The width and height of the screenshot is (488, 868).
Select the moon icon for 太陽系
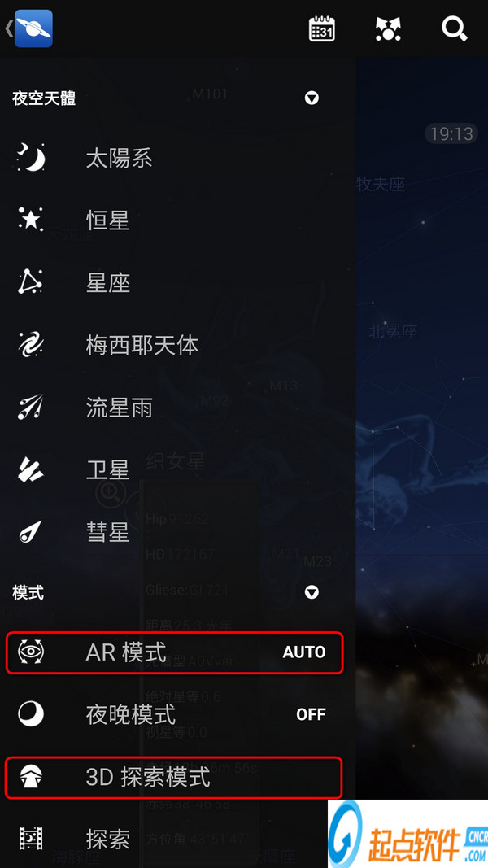coord(30,159)
